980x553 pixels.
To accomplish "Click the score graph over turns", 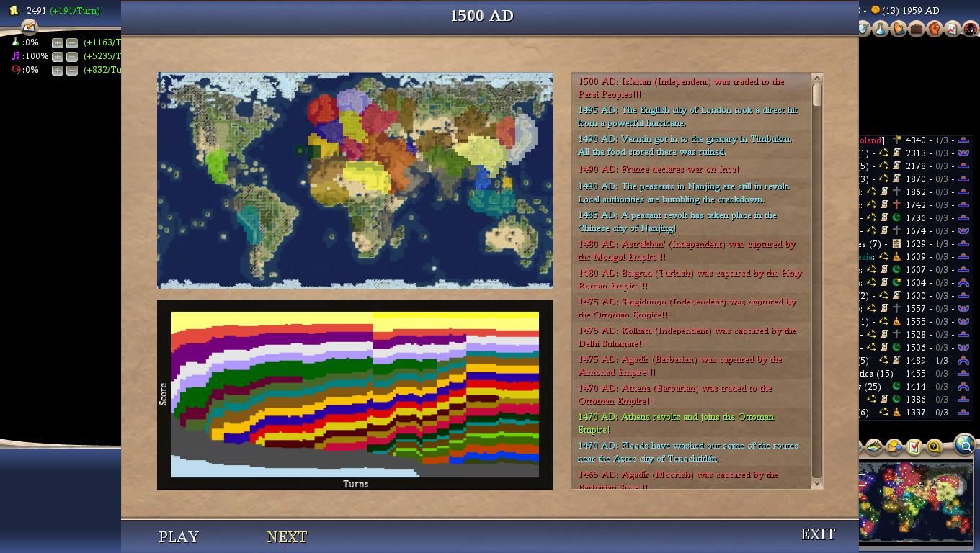I will click(355, 395).
